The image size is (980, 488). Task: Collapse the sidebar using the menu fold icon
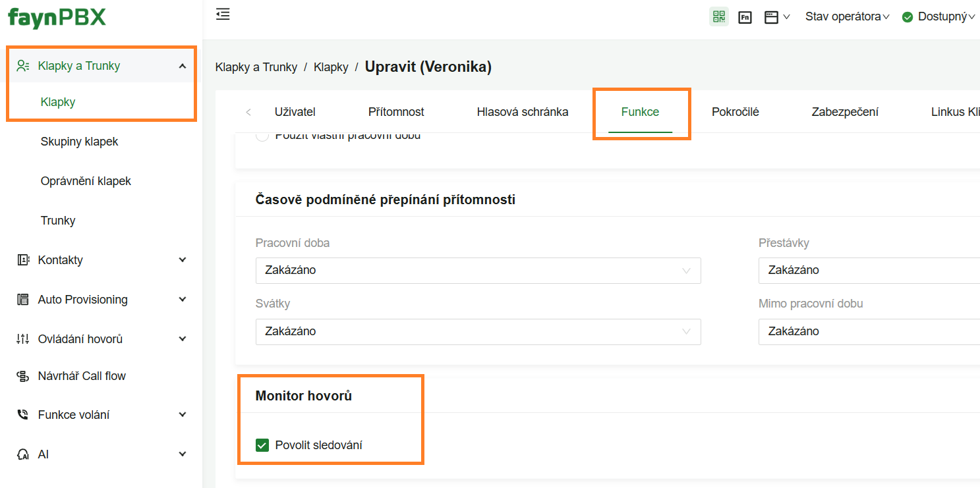[x=223, y=14]
